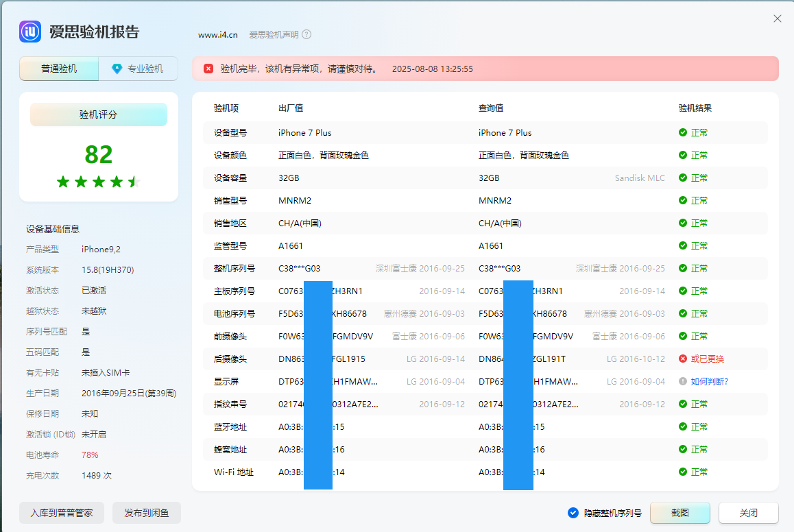This screenshot has height=532, width=794.
Task: Click the 截图 screenshot button
Action: coord(680,513)
